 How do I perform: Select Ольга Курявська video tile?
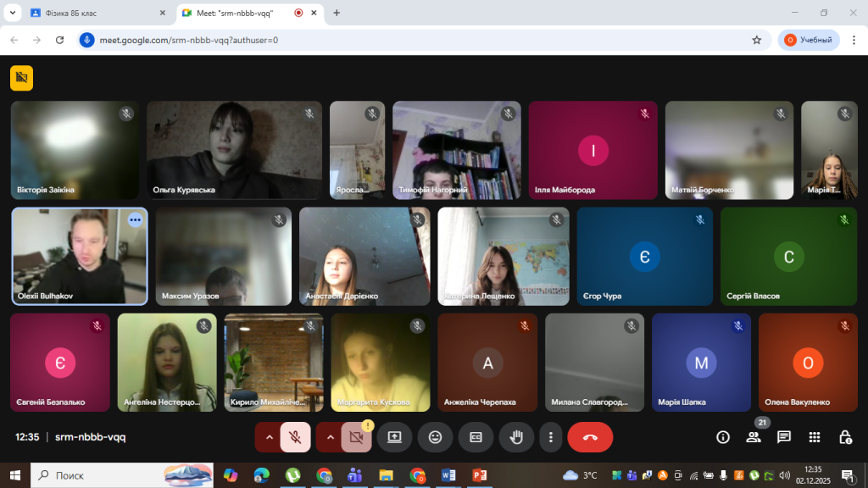(x=234, y=150)
